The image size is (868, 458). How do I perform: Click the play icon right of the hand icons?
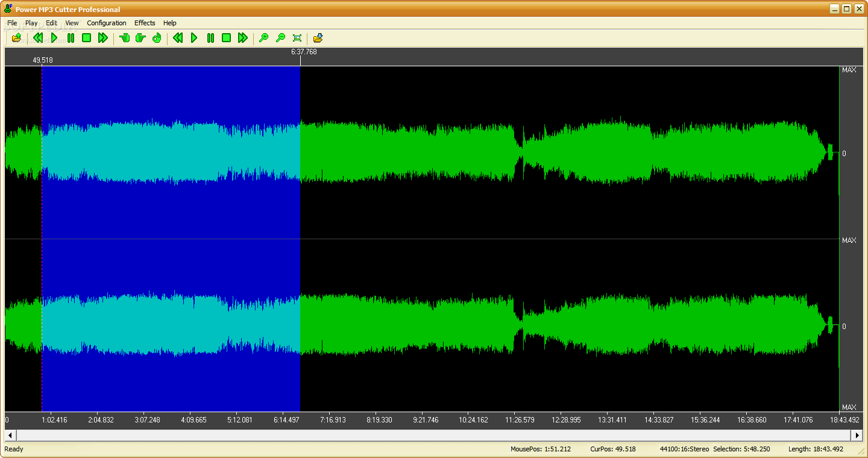click(194, 38)
